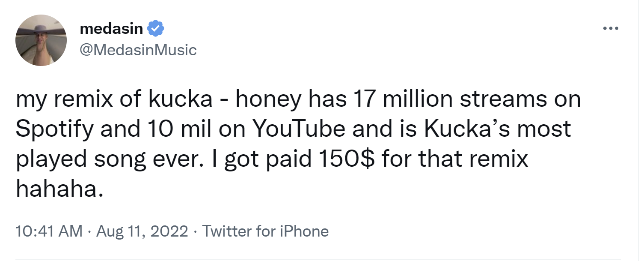Click the word "hahaha." ending the tweet
Screen dimensions: 644x261
[x=59, y=189]
